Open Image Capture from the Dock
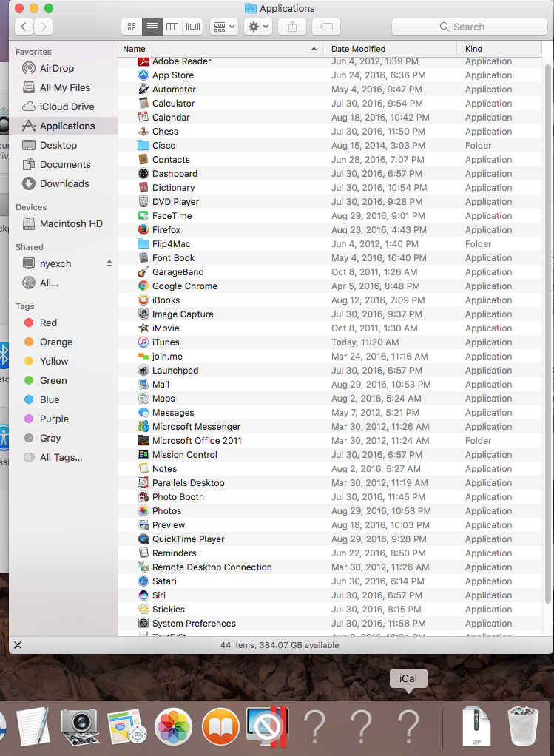The image size is (554, 756). [80, 726]
